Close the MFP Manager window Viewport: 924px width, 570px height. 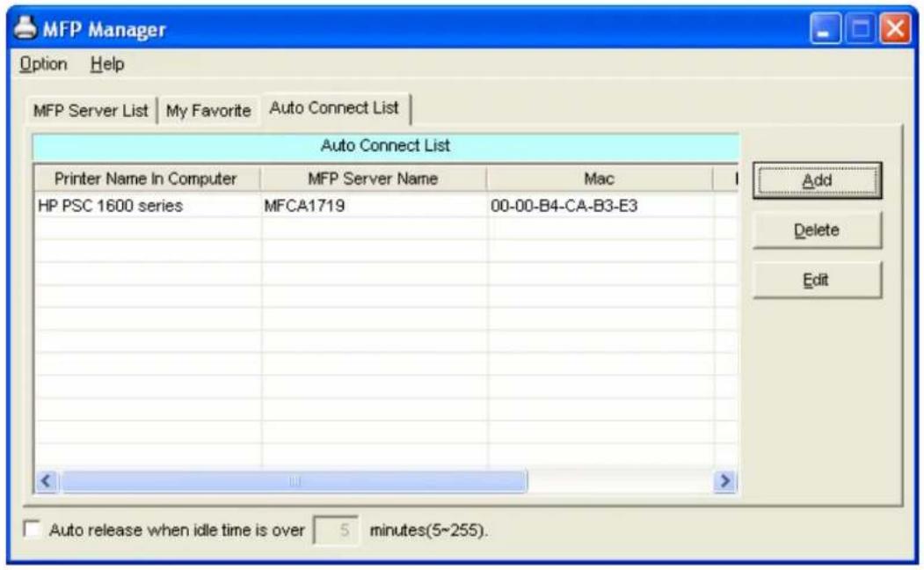coord(894,28)
